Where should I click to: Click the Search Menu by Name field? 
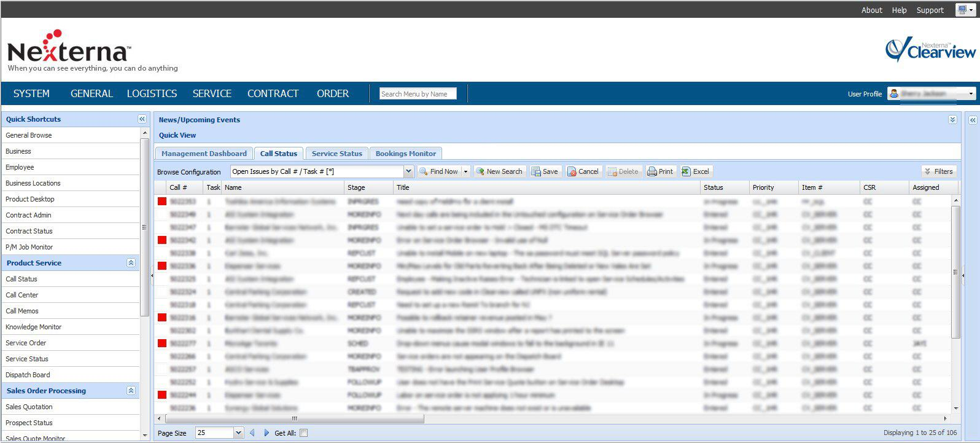(418, 94)
